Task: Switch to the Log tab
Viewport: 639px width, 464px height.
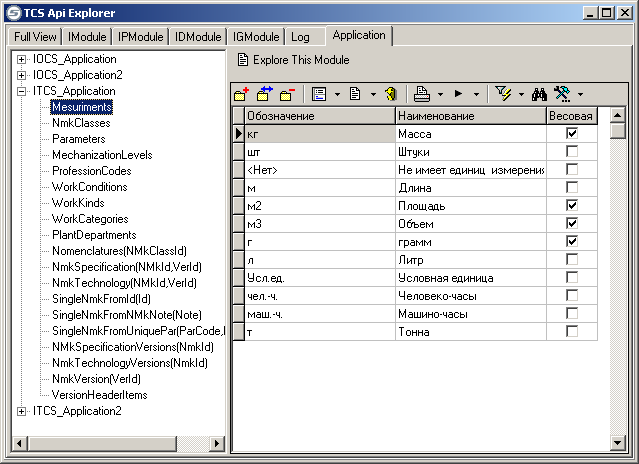Action: pos(300,37)
